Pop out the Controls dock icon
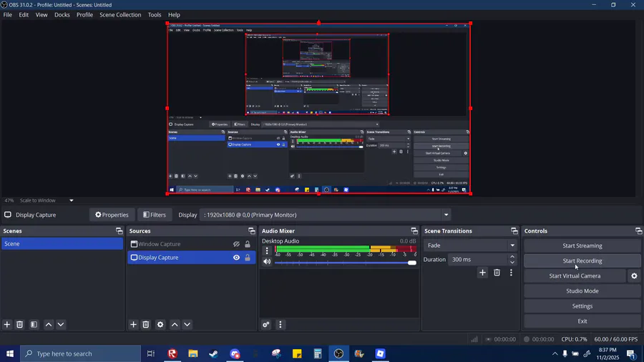Viewport: 644px width, 362px height. click(x=639, y=230)
